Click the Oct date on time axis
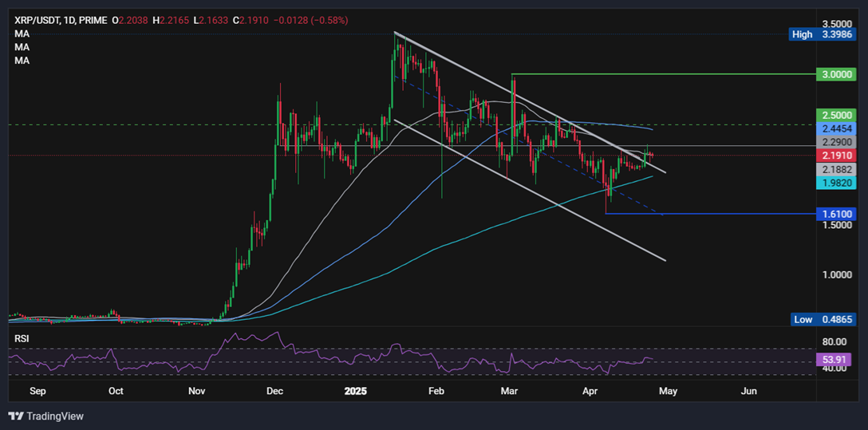 [116, 391]
